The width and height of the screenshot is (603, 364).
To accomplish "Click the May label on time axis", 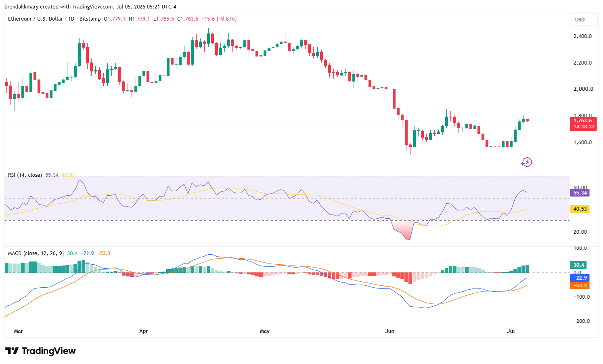I will click(x=265, y=331).
